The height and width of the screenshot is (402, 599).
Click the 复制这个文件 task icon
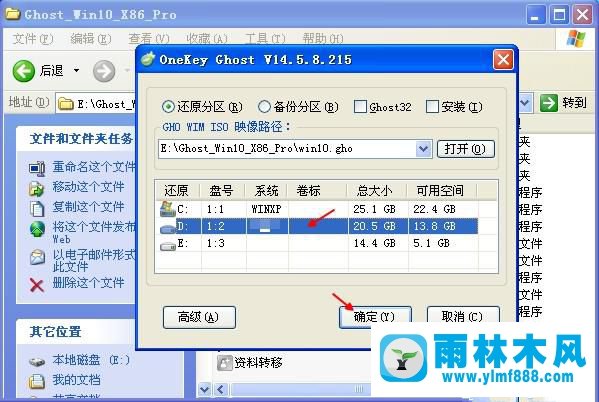[x=37, y=208]
